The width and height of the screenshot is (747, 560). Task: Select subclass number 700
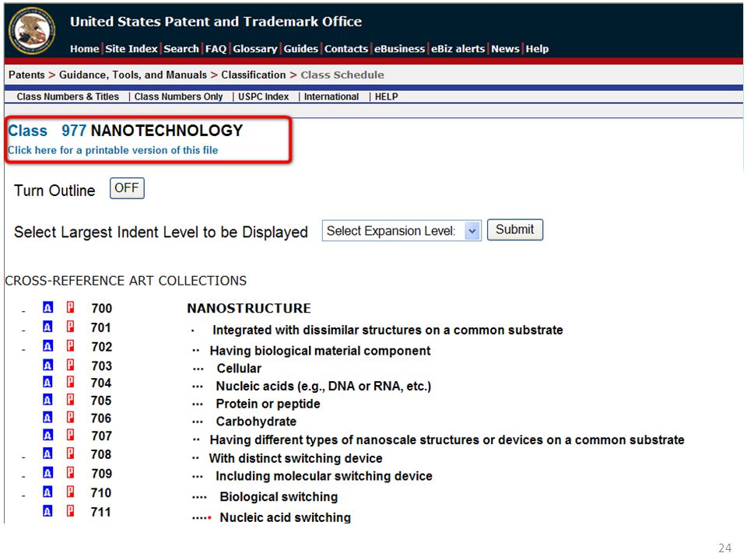click(x=101, y=308)
